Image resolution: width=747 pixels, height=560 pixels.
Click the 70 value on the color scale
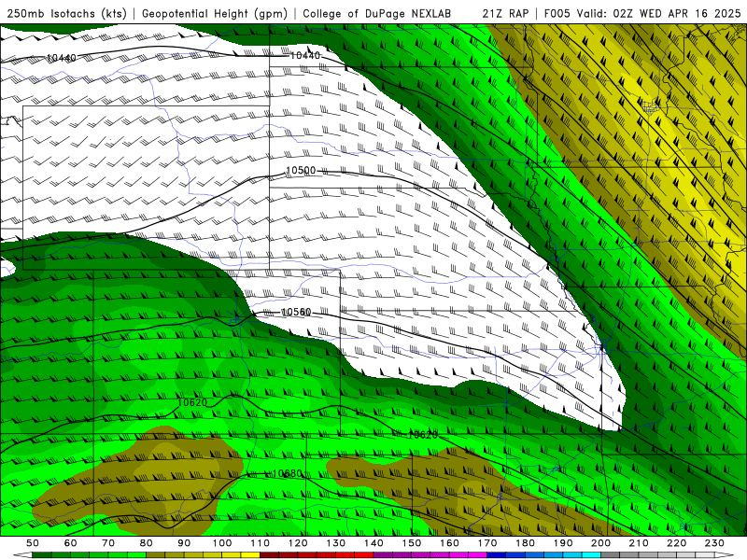tap(108, 543)
